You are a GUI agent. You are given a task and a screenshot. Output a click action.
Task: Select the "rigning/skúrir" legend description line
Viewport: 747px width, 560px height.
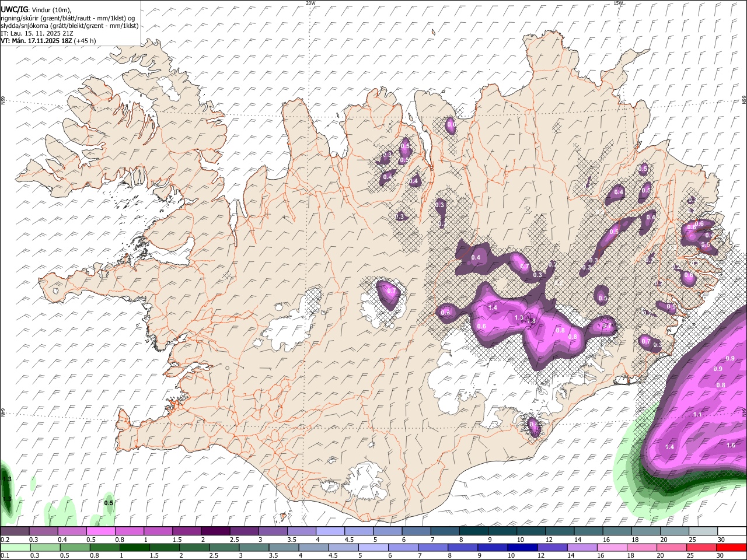tap(68, 17)
